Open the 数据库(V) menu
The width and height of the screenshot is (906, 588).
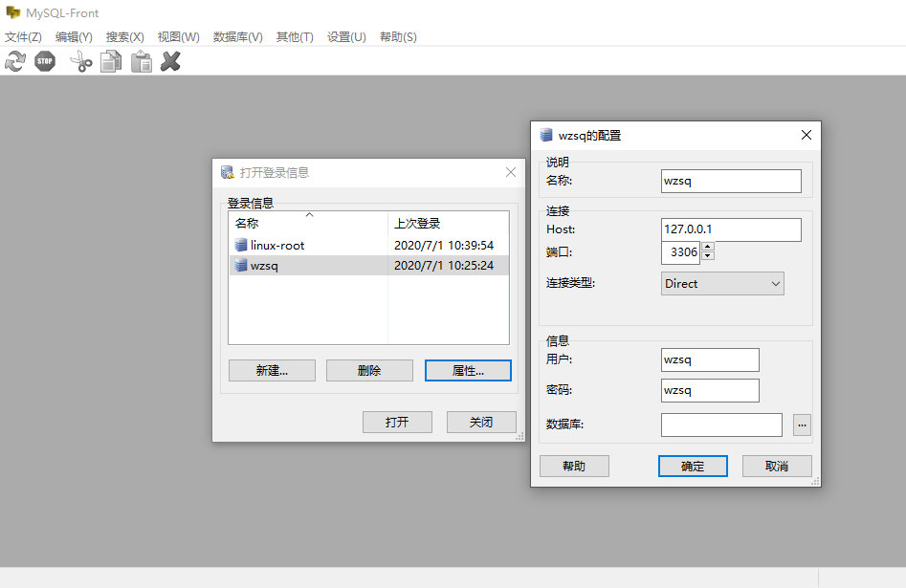(x=238, y=37)
